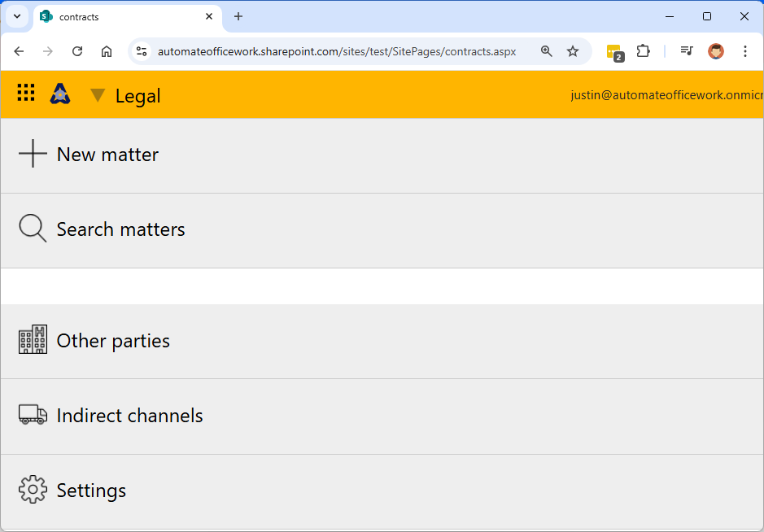Click the gear icon for Settings
The width and height of the screenshot is (764, 532).
click(x=33, y=491)
